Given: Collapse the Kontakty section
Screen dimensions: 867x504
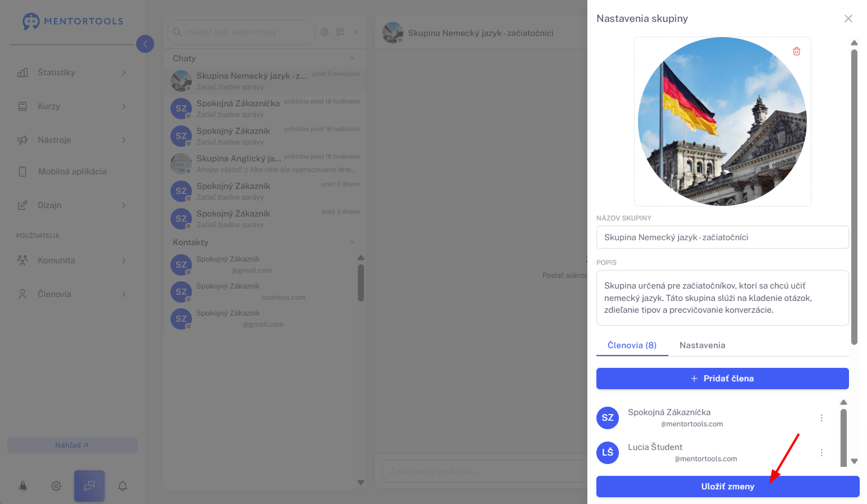Looking at the screenshot, I should pyautogui.click(x=352, y=242).
